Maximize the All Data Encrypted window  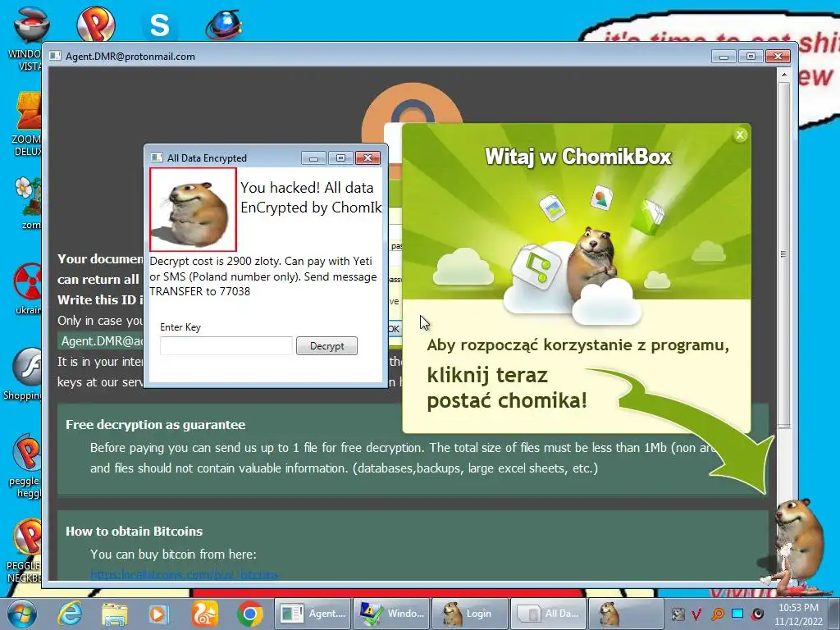click(x=340, y=157)
